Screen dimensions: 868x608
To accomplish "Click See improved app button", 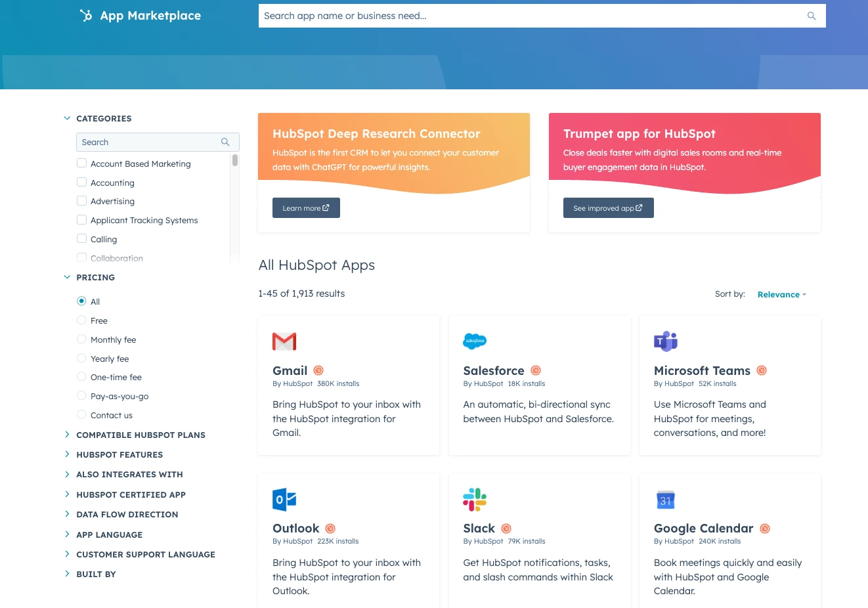I will 608,207.
